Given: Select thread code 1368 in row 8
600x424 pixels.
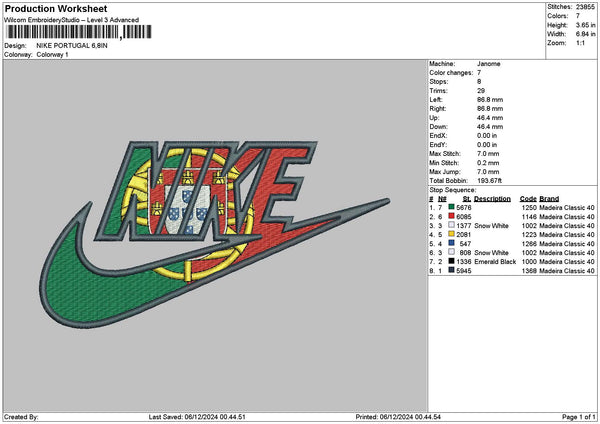Looking at the screenshot, I should (x=529, y=271).
